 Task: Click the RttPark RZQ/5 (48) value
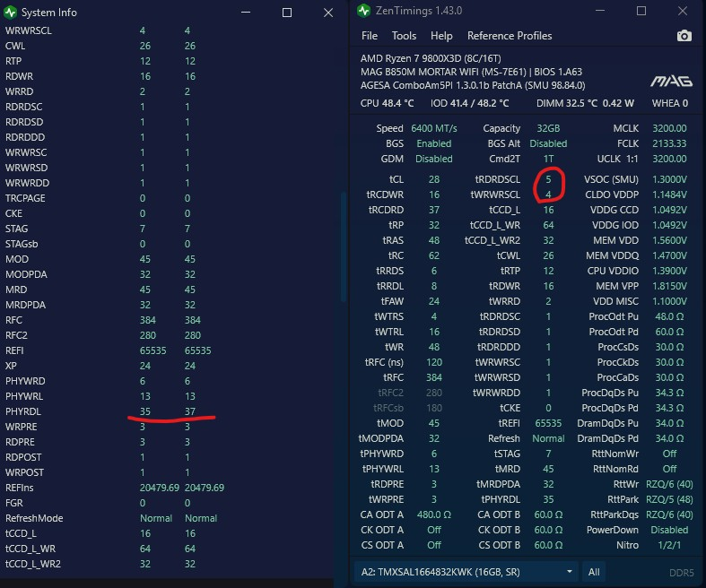click(x=669, y=499)
